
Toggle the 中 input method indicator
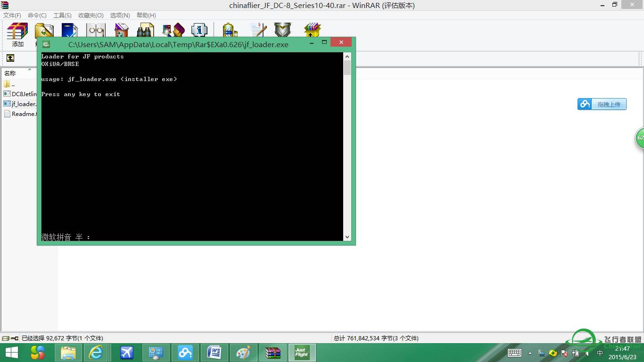tap(600, 353)
